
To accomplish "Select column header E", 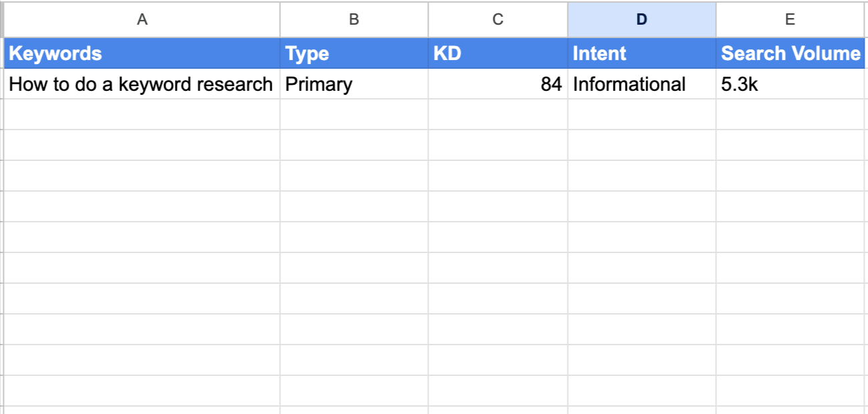I will pyautogui.click(x=791, y=19).
